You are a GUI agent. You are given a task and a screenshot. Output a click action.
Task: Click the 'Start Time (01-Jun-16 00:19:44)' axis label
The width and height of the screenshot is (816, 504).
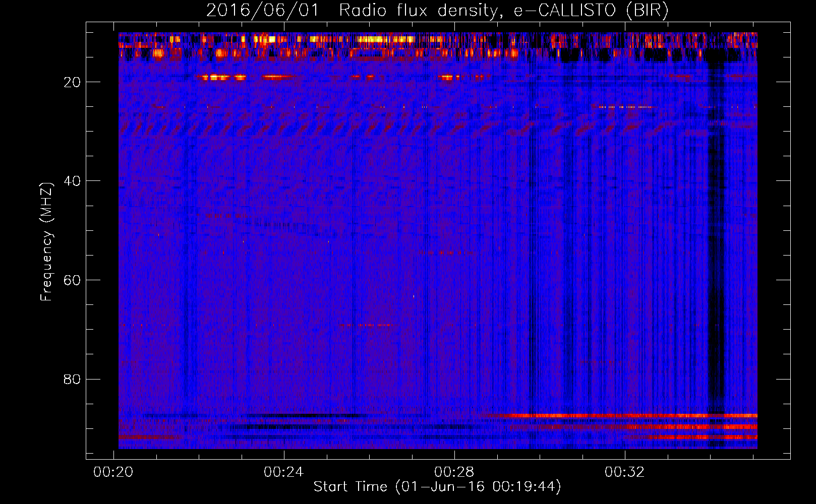tap(437, 487)
